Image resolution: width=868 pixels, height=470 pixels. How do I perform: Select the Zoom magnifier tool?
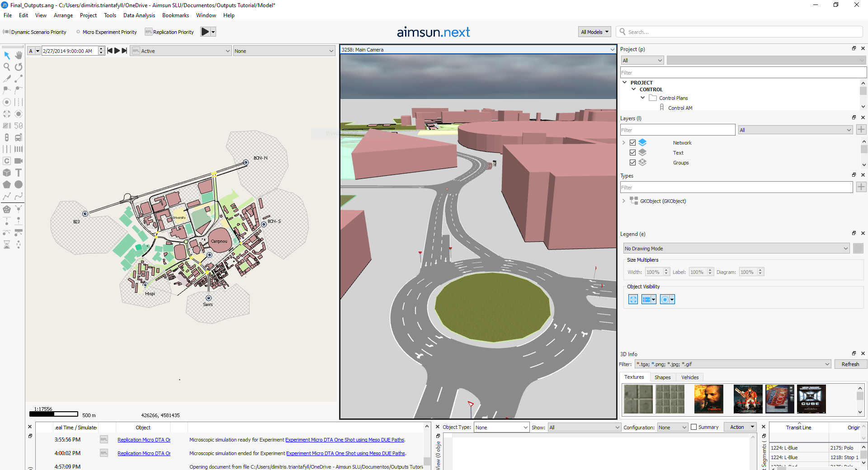click(x=7, y=67)
